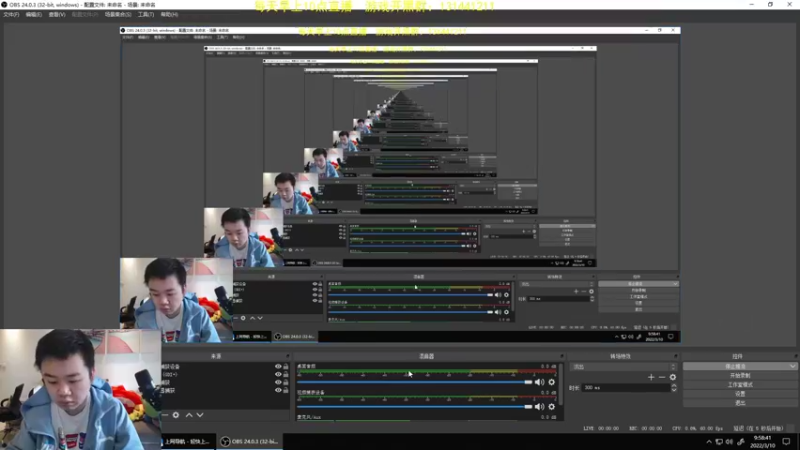Open 停止推流 button dropdown arrow
The width and height of the screenshot is (800, 450).
point(792,366)
